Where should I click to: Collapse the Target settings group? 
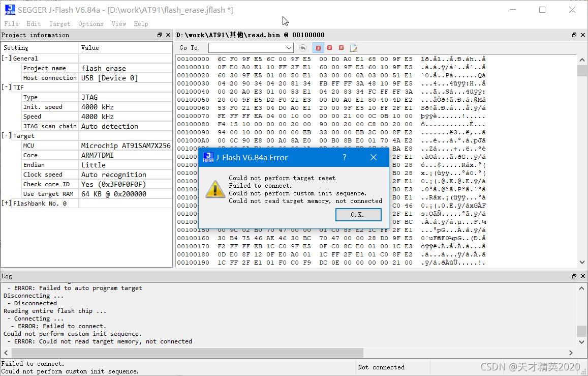pyautogui.click(x=7, y=135)
